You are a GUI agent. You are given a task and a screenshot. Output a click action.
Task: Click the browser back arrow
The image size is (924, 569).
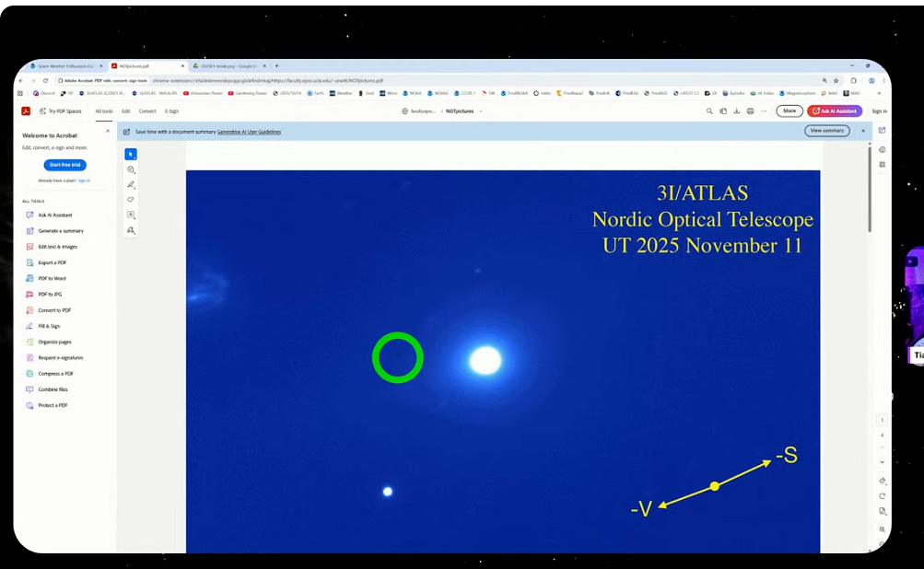tap(20, 81)
